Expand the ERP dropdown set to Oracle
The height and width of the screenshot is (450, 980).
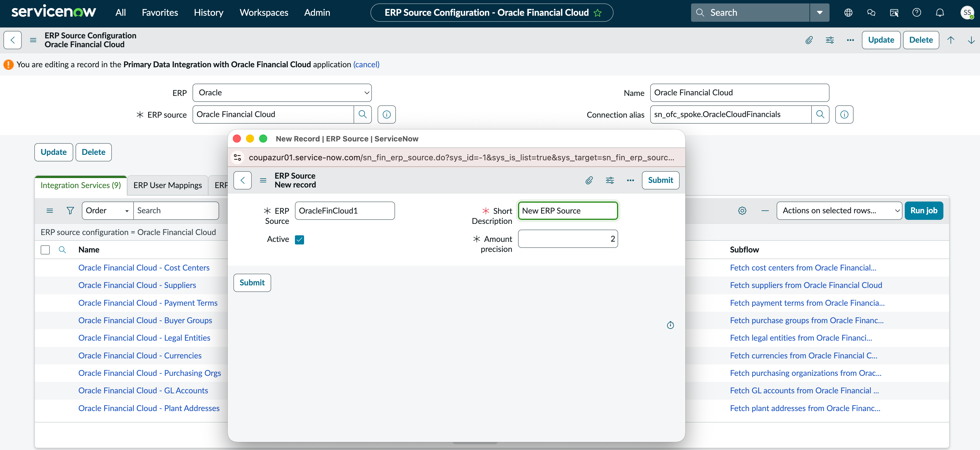click(x=282, y=92)
